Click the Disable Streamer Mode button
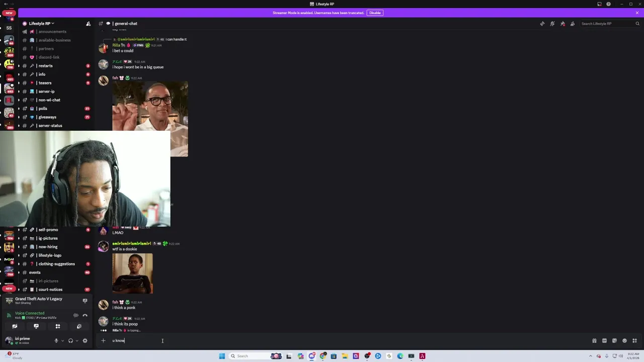Viewport: 644px width, 362px height. point(375,13)
